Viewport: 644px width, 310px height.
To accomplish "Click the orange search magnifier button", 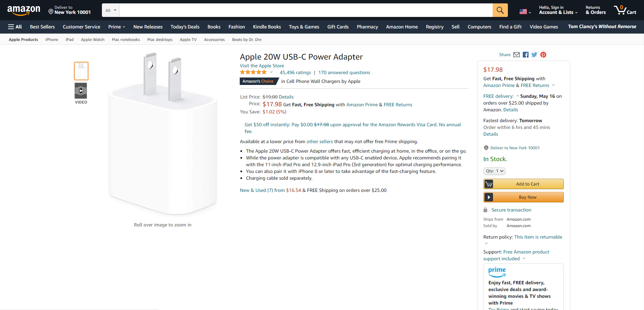I will click(x=500, y=10).
